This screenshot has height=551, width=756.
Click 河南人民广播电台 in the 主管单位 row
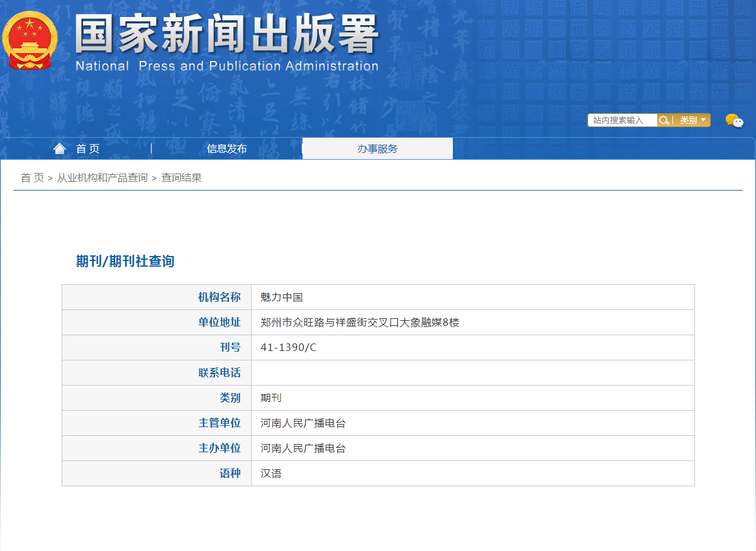[x=303, y=423]
